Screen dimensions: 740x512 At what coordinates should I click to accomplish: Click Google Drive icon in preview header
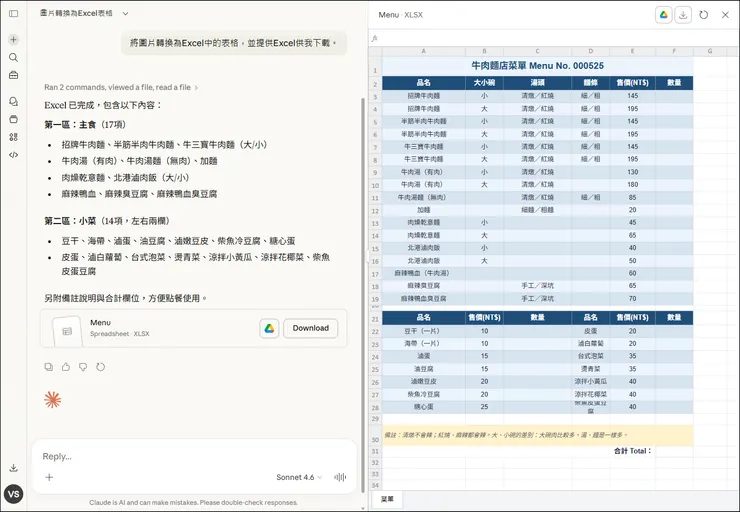click(x=664, y=15)
